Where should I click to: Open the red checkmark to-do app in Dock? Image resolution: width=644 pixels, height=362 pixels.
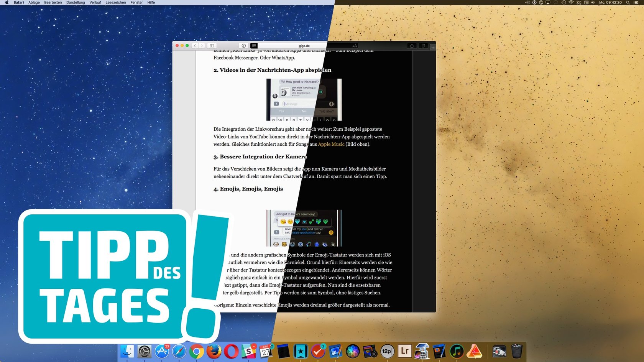(x=318, y=351)
